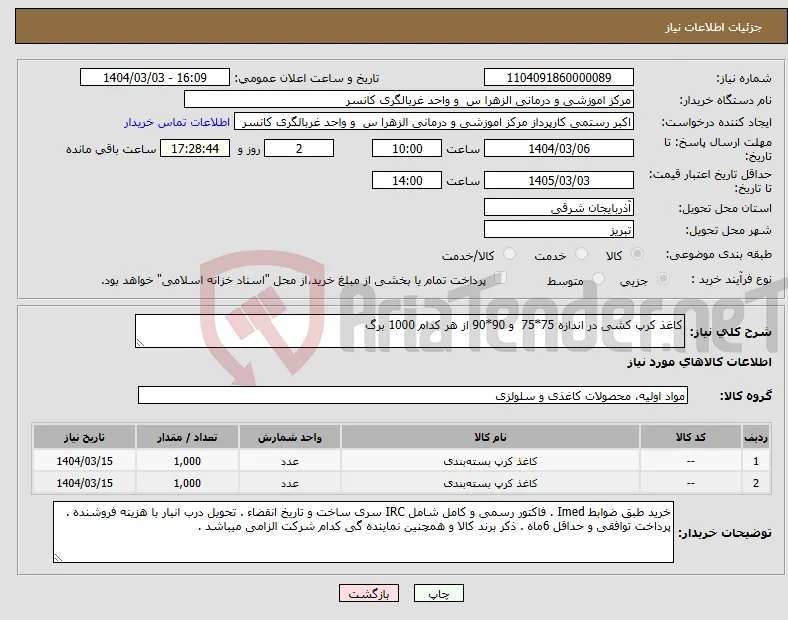Click row 2 need date 1404/03/15

[x=84, y=483]
